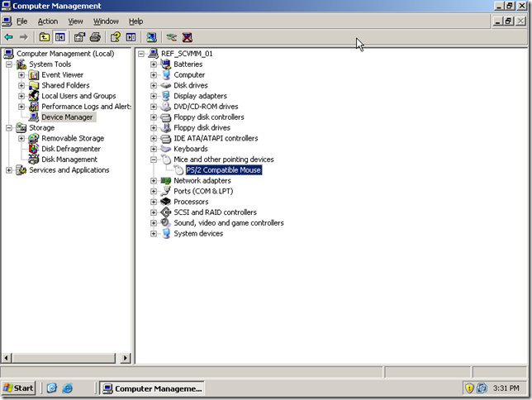Click the SCSI and RAID controllers icon
This screenshot has height=400, width=532.
click(166, 212)
